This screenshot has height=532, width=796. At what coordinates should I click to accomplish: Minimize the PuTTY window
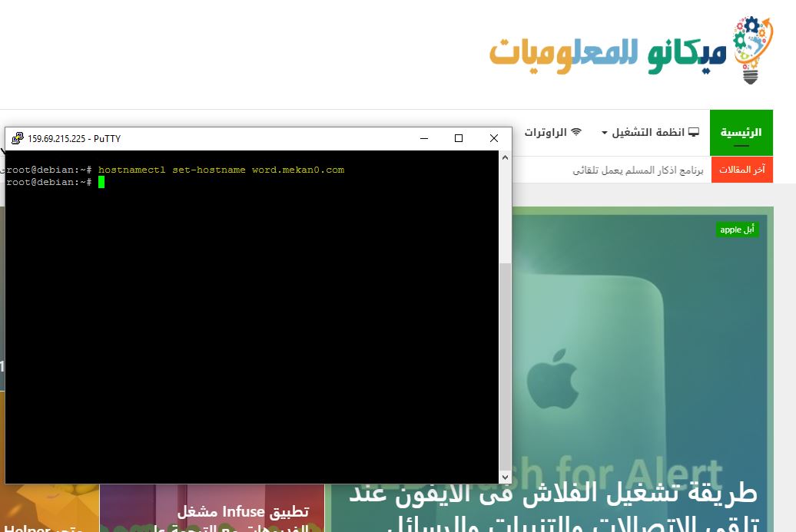point(424,138)
